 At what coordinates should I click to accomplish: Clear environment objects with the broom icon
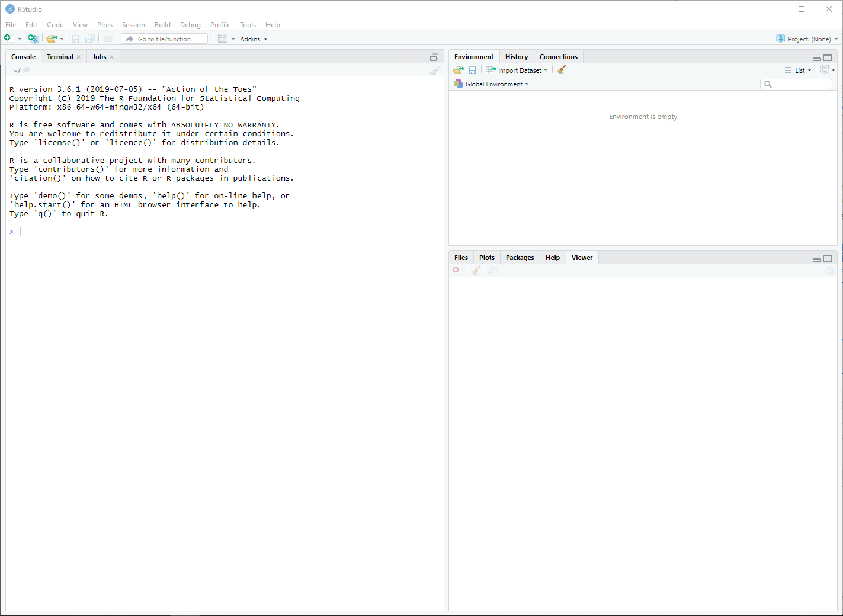tap(562, 69)
